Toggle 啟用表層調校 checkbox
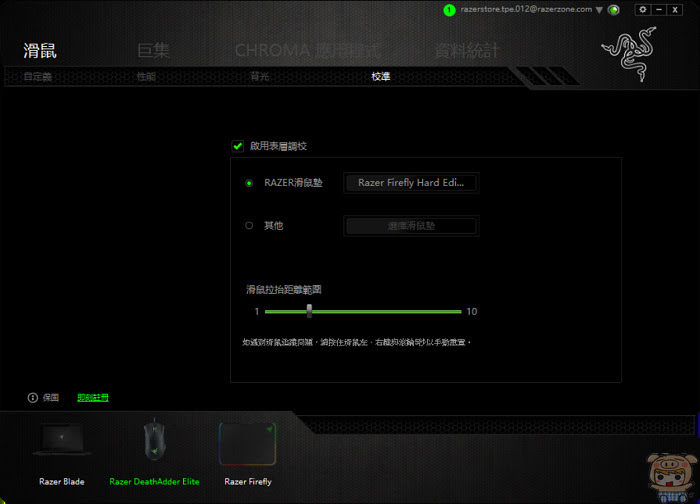 (238, 146)
